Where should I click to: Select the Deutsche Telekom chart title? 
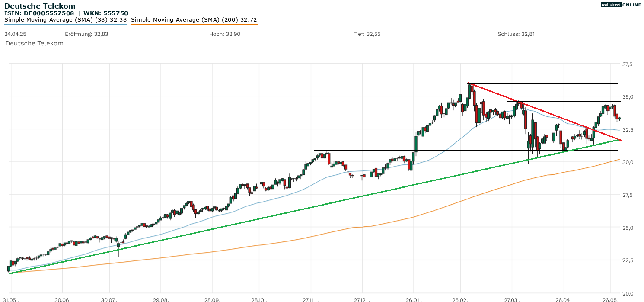pyautogui.click(x=40, y=6)
